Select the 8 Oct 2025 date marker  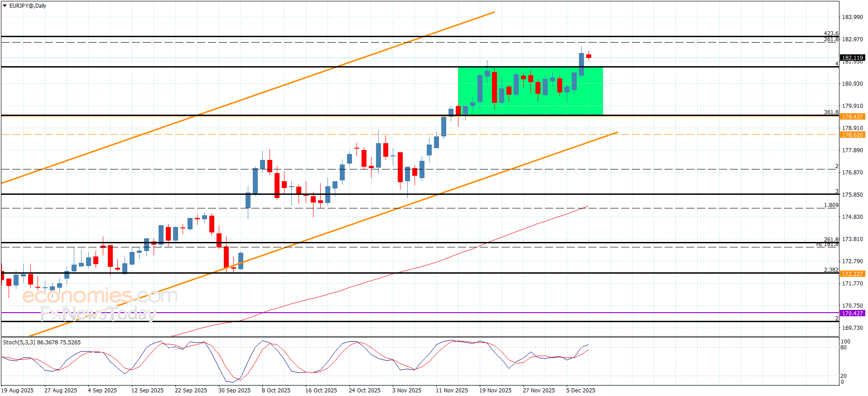point(276,390)
